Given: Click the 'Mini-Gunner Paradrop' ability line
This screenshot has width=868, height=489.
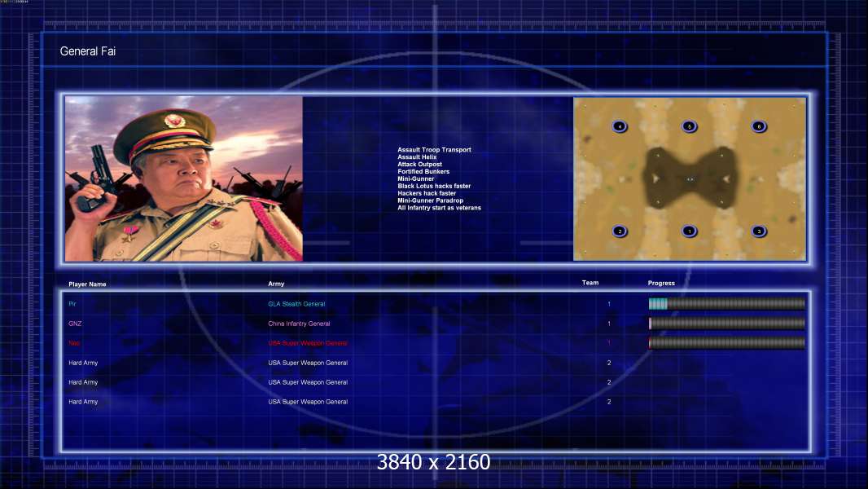Looking at the screenshot, I should [x=431, y=200].
